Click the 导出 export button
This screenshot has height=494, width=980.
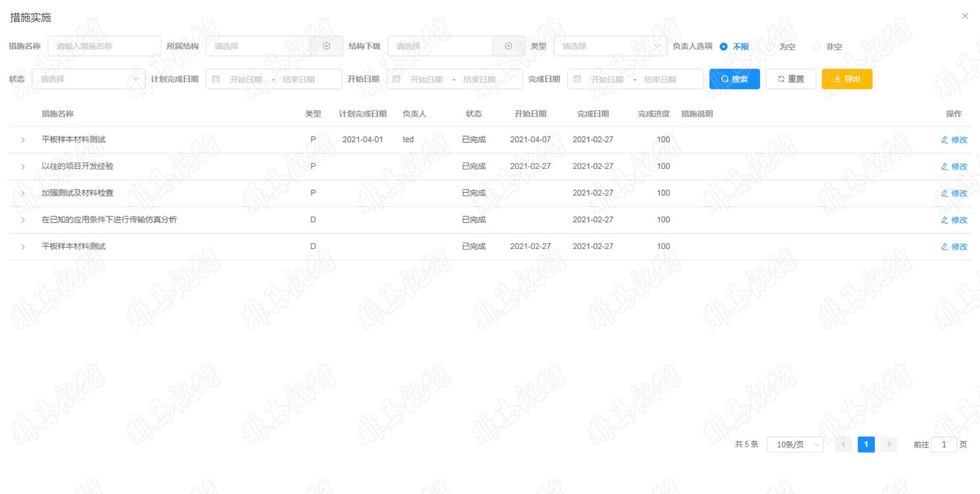click(846, 79)
